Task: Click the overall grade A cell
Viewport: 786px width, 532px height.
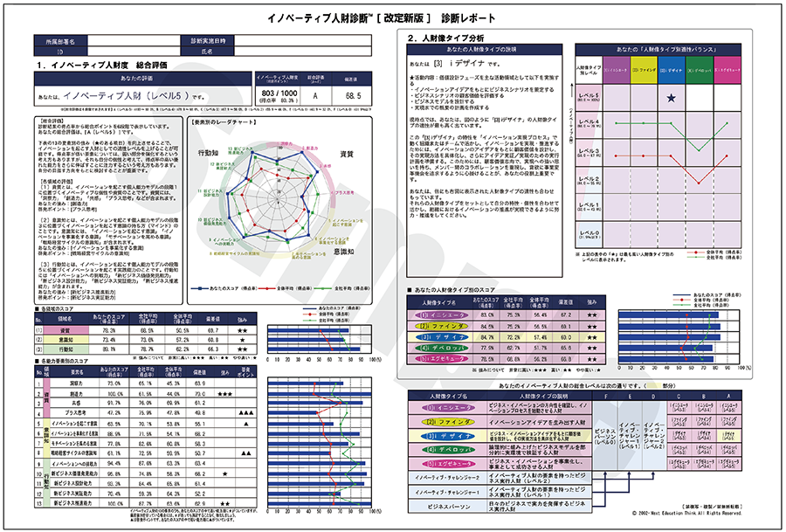Action: pyautogui.click(x=315, y=96)
